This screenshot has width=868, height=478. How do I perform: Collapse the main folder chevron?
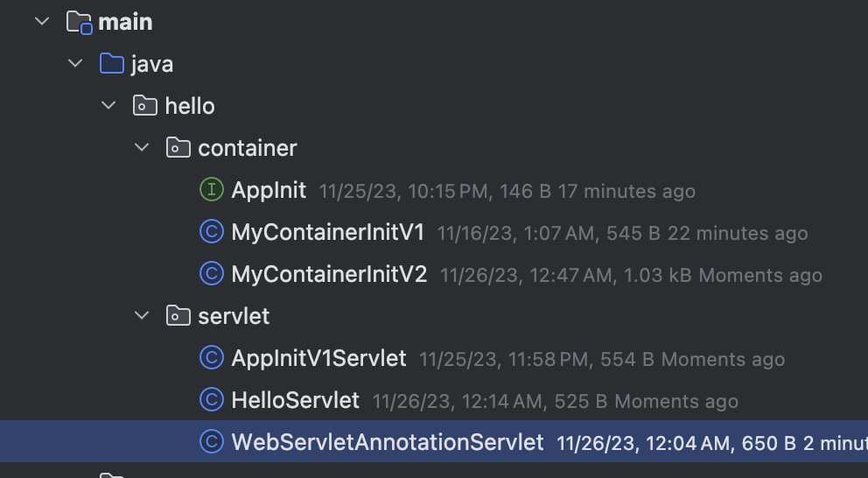tap(42, 22)
